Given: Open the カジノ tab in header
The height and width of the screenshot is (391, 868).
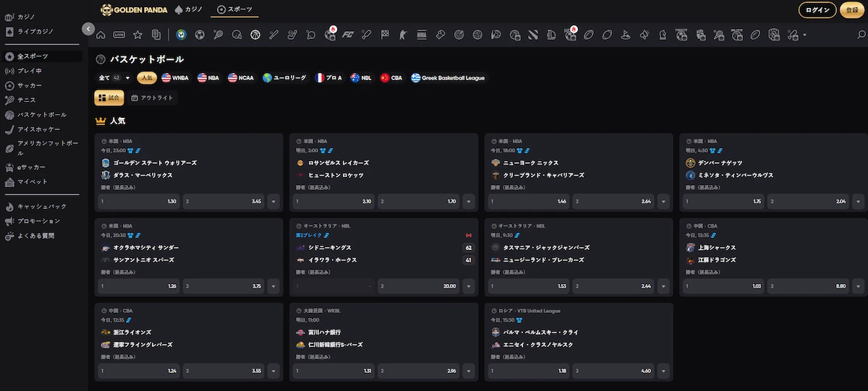Looking at the screenshot, I should click(x=190, y=10).
